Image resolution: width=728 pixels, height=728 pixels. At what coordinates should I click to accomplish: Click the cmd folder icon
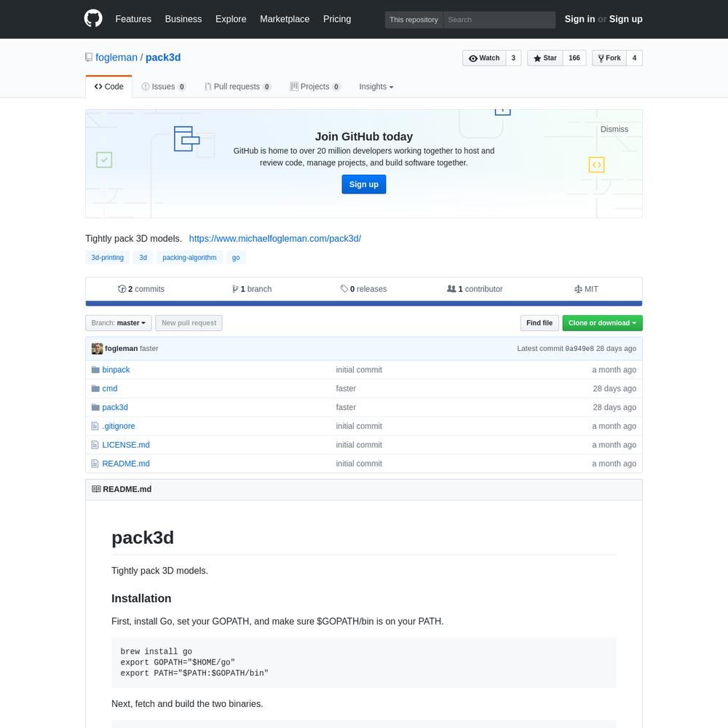click(x=95, y=388)
